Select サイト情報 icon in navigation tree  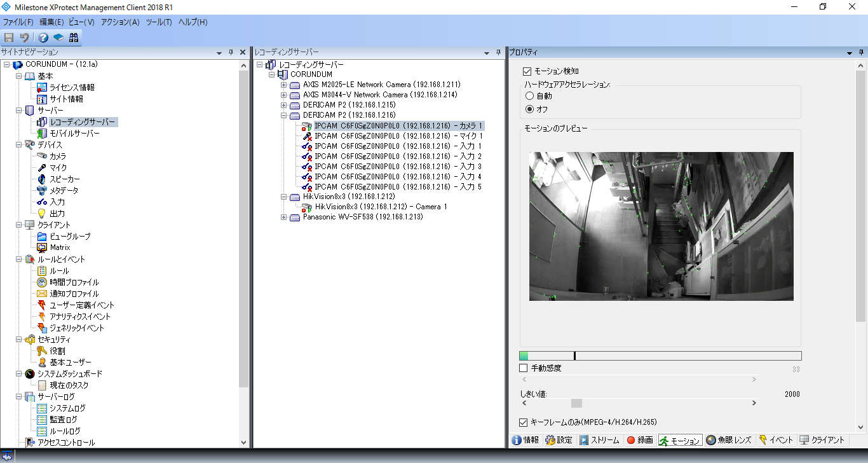coord(42,99)
